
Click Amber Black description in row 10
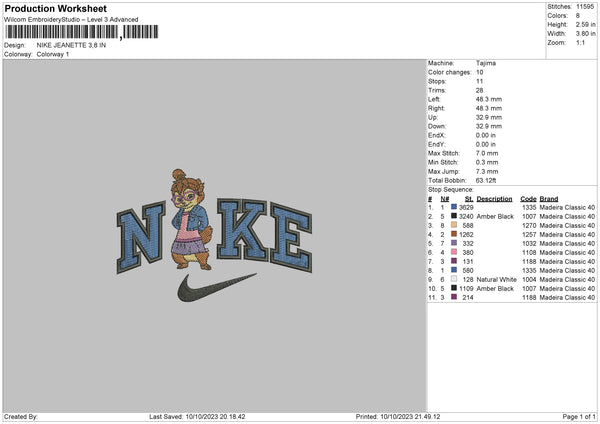click(x=495, y=289)
